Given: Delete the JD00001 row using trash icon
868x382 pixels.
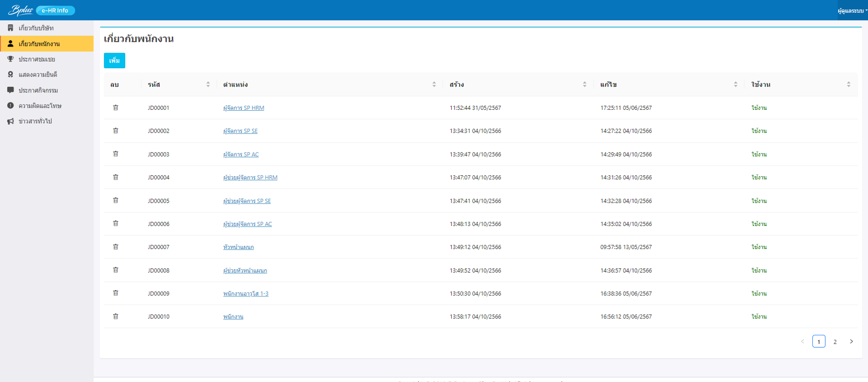Looking at the screenshot, I should point(115,107).
